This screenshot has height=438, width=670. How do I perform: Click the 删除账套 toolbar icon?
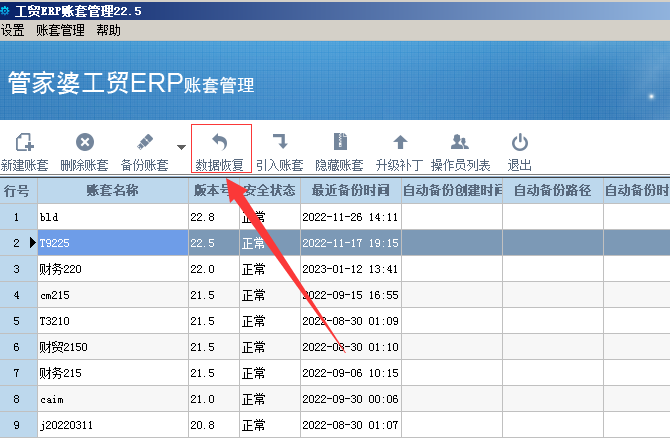pos(85,142)
